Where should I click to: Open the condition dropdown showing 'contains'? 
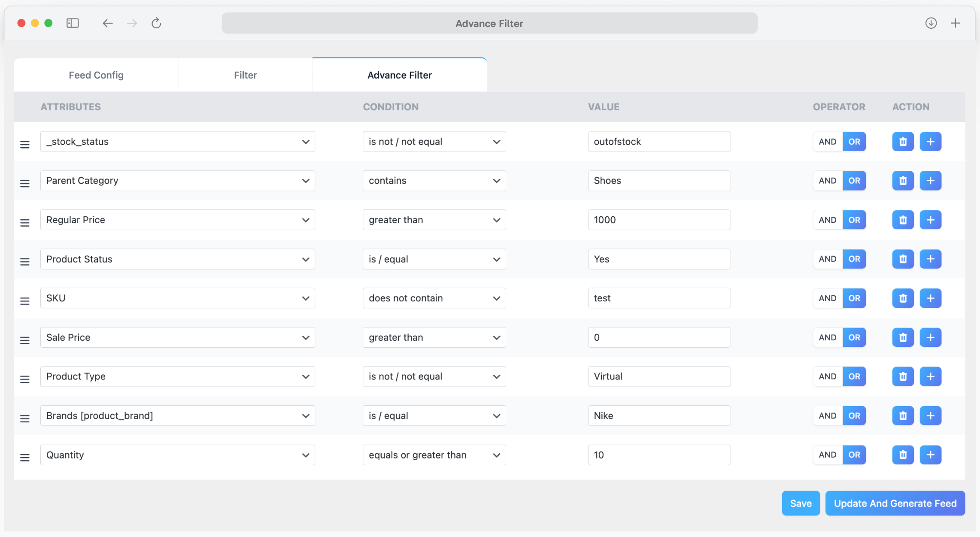(x=434, y=181)
